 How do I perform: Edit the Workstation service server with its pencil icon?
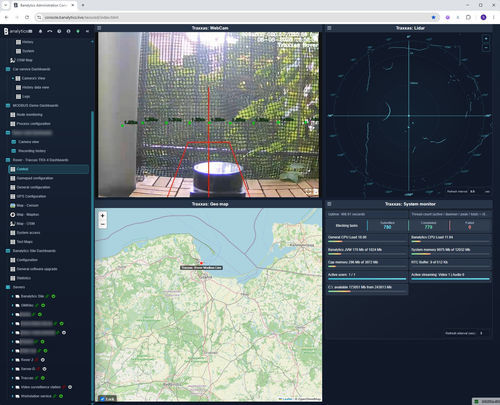coord(55,396)
